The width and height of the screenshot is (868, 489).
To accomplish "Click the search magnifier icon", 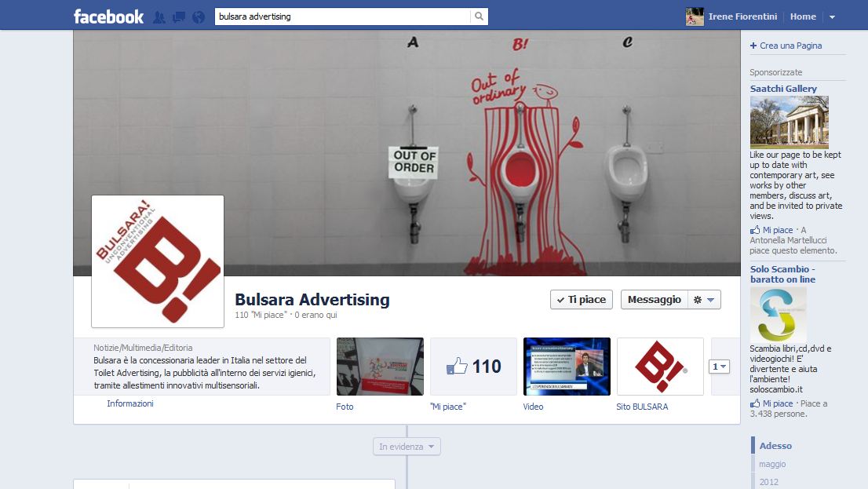I will 477,16.
